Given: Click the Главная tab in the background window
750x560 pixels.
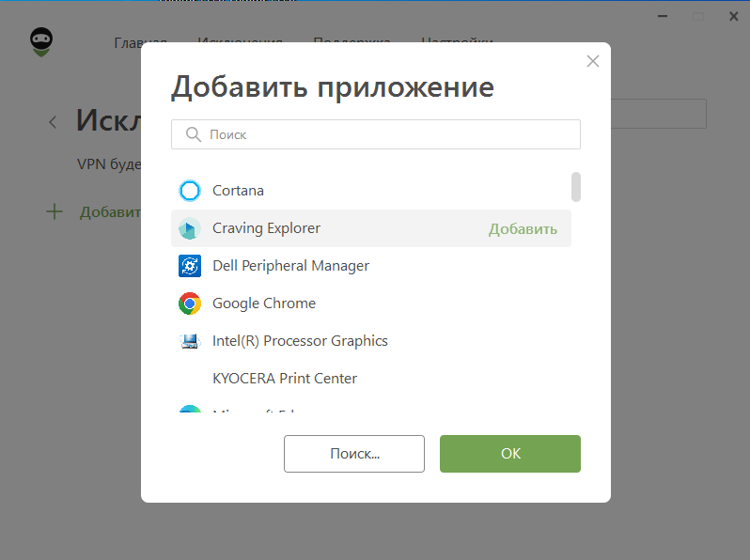Looking at the screenshot, I should 141,42.
